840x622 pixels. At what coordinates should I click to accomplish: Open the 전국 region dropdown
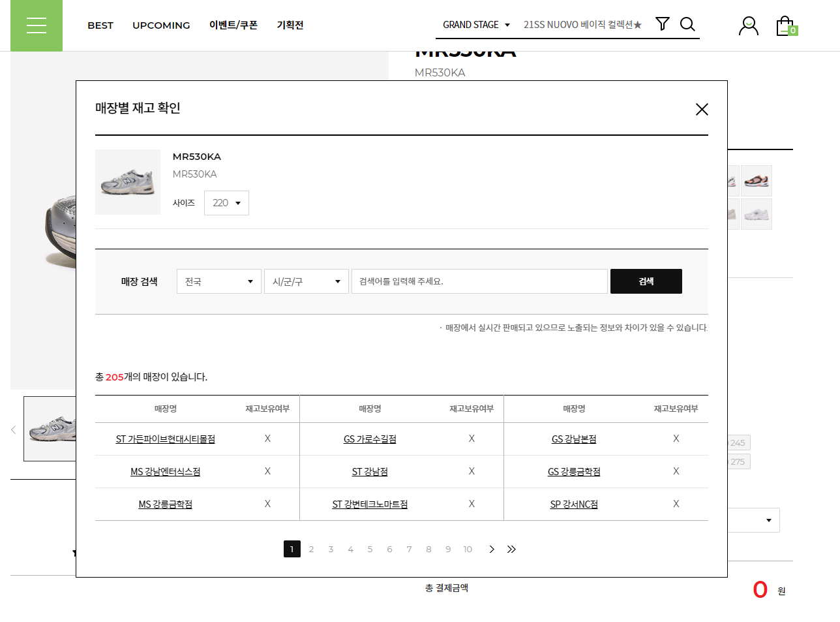click(x=219, y=281)
